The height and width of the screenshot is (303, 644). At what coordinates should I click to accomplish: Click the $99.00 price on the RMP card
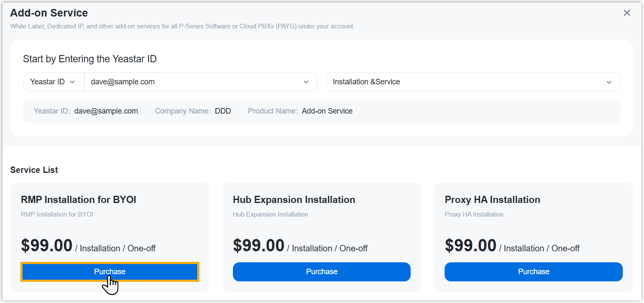click(47, 246)
